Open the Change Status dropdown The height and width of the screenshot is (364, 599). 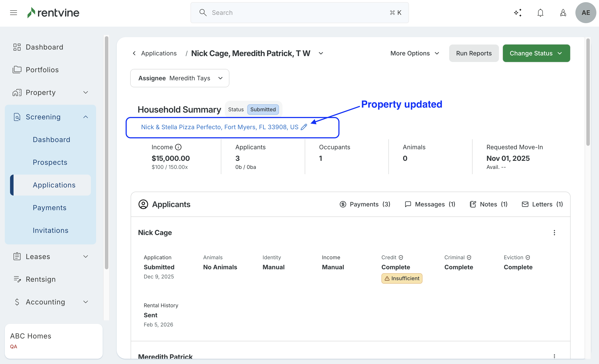pyautogui.click(x=536, y=53)
